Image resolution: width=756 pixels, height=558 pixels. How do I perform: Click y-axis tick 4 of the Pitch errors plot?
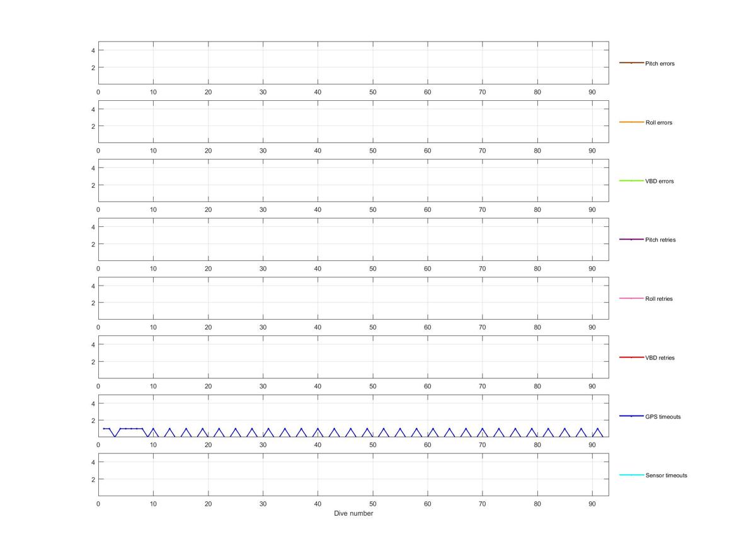(x=93, y=50)
